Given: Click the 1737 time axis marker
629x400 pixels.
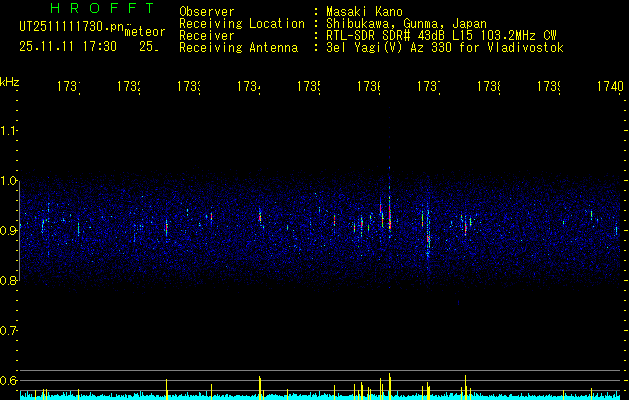Looking at the screenshot, I should (x=429, y=86).
